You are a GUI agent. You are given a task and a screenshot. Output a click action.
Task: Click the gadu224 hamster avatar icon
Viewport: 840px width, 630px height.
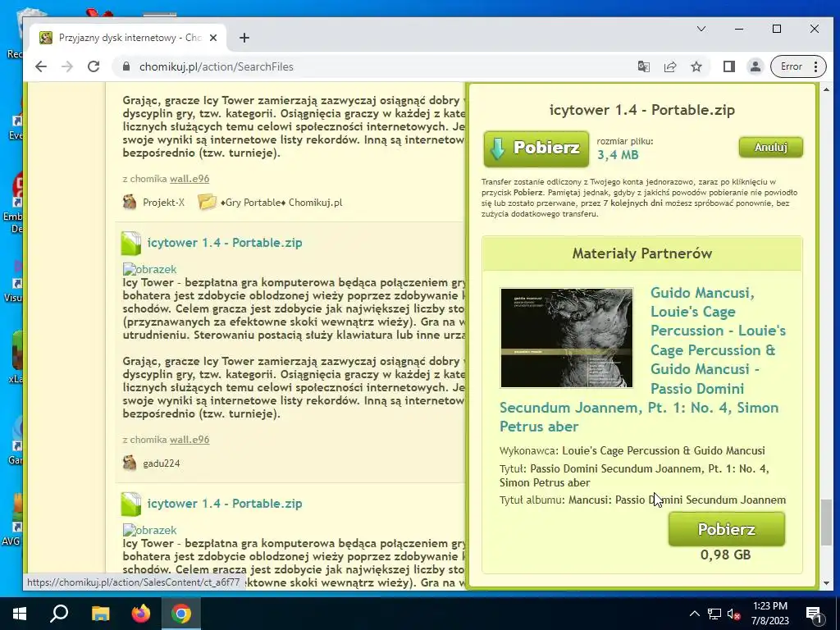[x=129, y=463]
